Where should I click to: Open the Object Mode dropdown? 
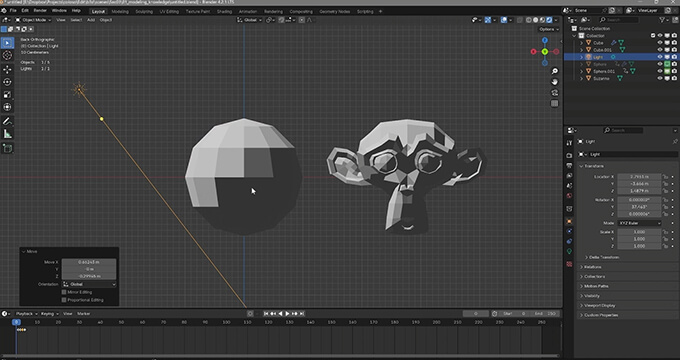[33, 20]
